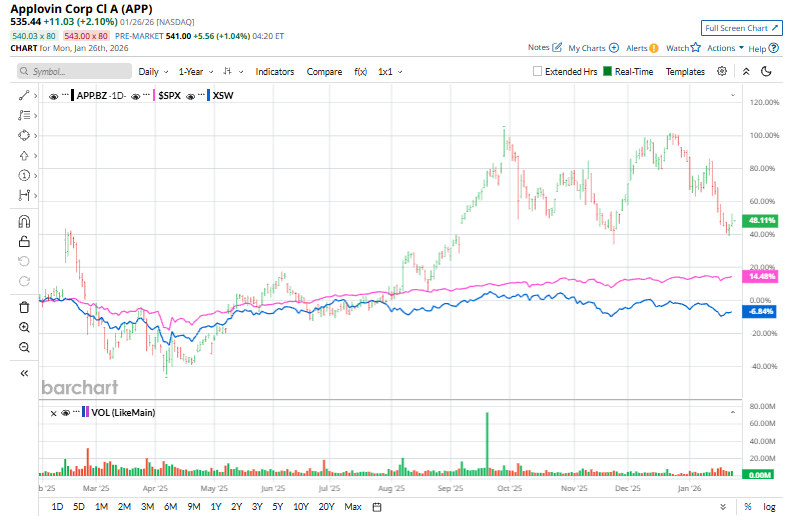Toggle log scale

[769, 507]
